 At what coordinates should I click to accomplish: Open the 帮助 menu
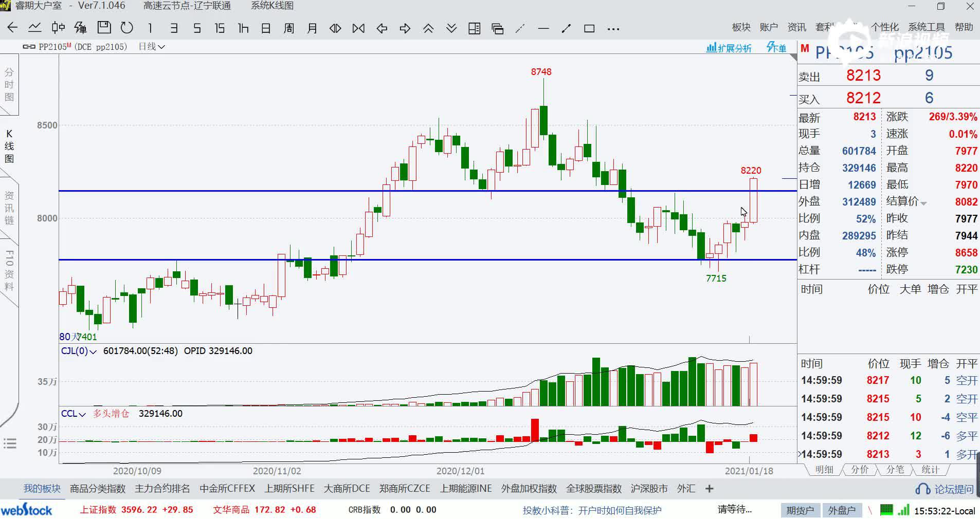tap(964, 27)
